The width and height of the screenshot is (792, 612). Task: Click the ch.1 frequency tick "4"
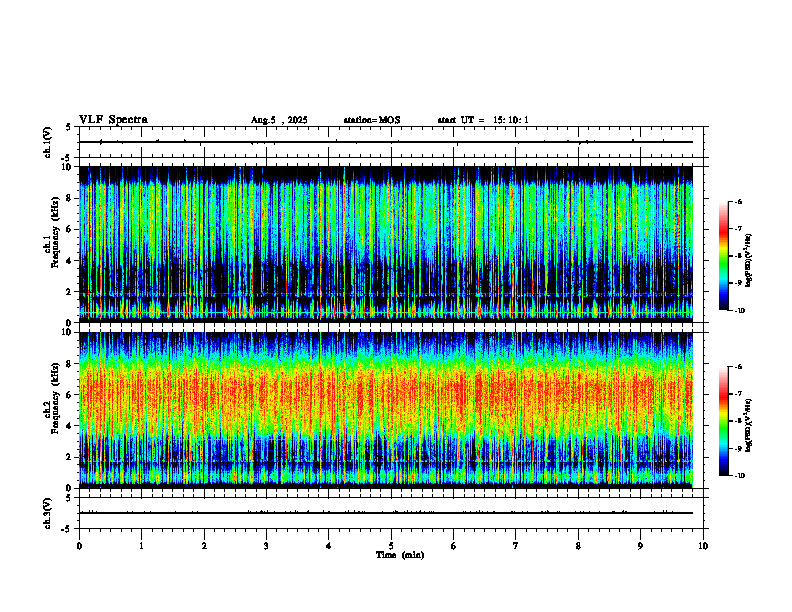click(x=71, y=261)
